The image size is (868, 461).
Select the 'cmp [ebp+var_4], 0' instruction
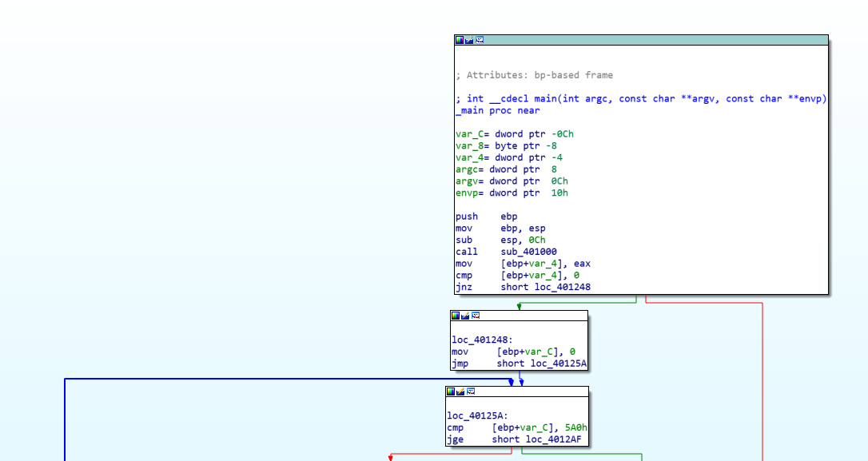518,276
